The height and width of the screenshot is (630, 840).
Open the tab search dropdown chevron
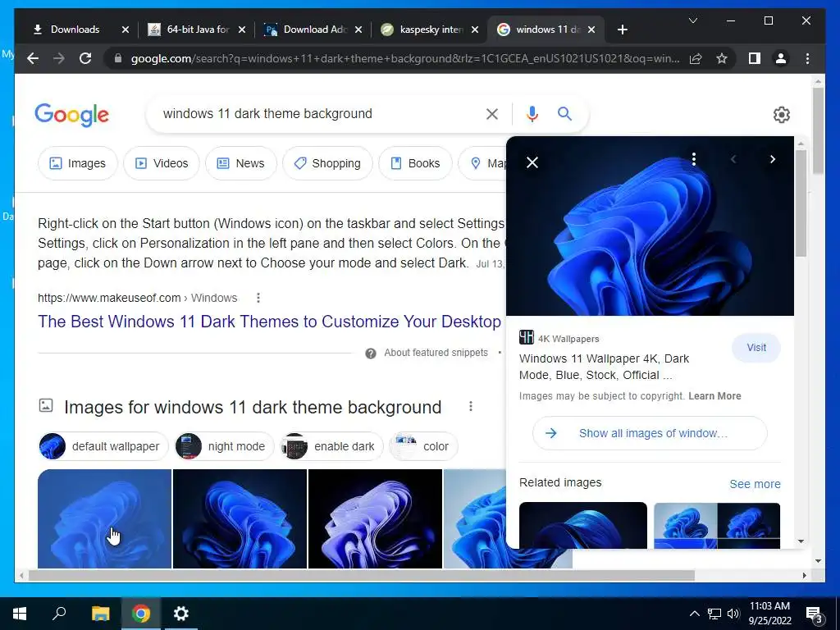click(x=692, y=21)
